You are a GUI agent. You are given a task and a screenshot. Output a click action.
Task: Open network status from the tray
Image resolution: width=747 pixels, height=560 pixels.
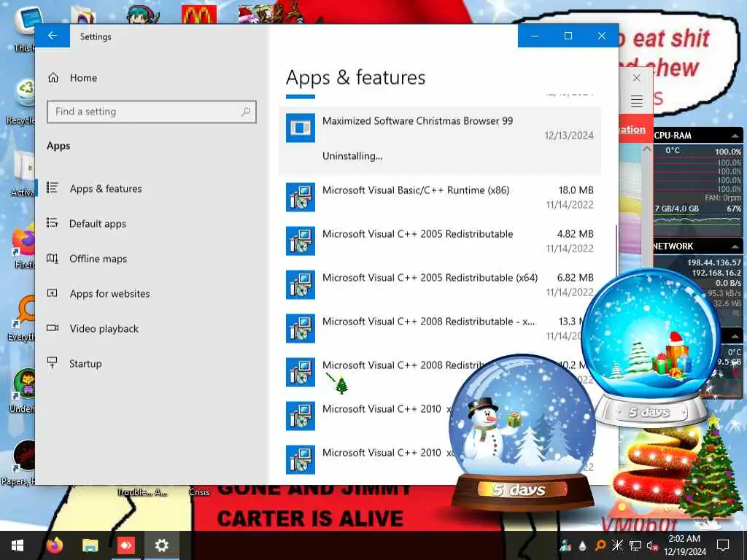635,545
